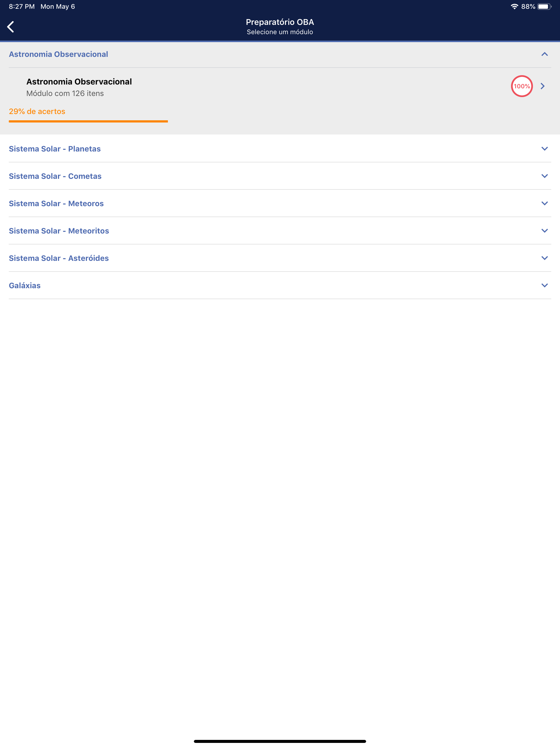560x747 pixels.
Task: Open Sistema Solar - Planetas label
Action: (x=55, y=148)
